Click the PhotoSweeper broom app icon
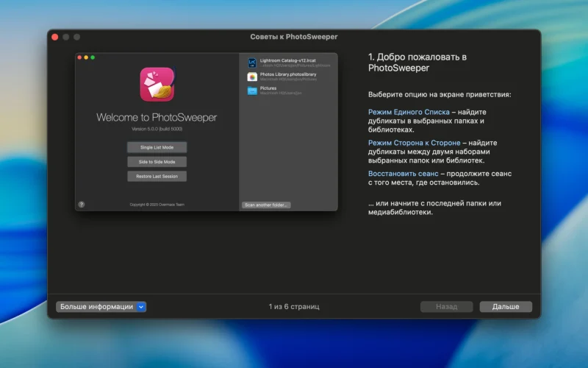Image resolution: width=588 pixels, height=368 pixels. (157, 85)
